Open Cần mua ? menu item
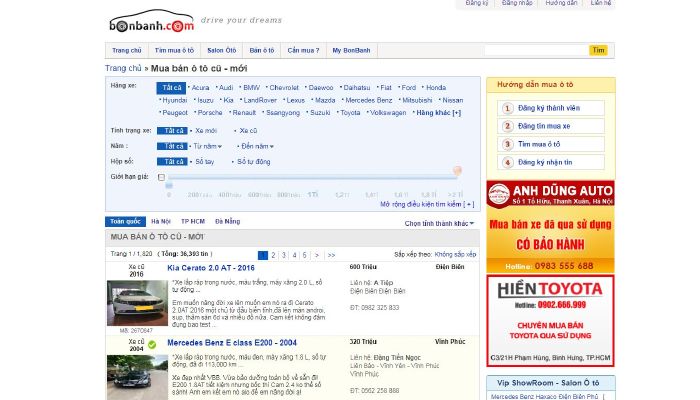The height and width of the screenshot is (400, 700). [x=304, y=50]
